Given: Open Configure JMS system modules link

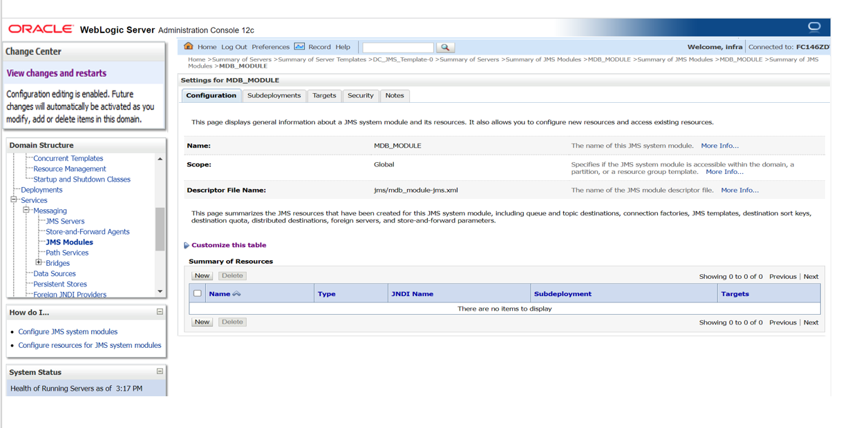Looking at the screenshot, I should coord(68,331).
